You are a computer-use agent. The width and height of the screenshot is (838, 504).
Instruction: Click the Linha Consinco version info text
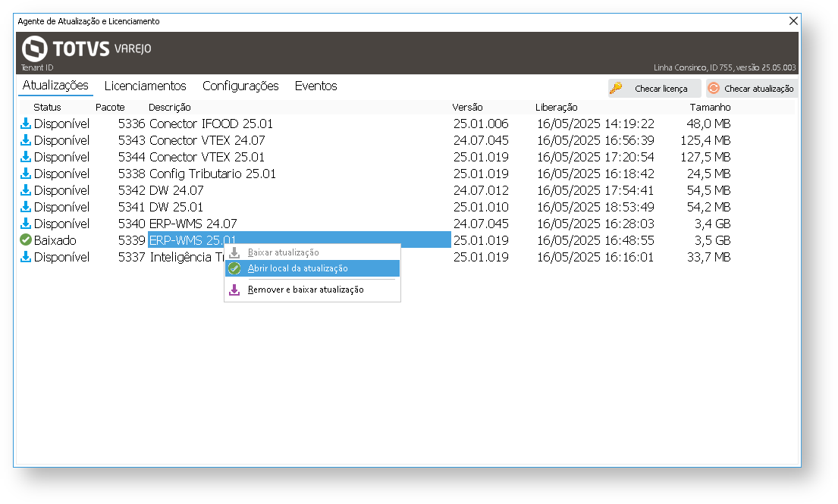click(x=725, y=67)
